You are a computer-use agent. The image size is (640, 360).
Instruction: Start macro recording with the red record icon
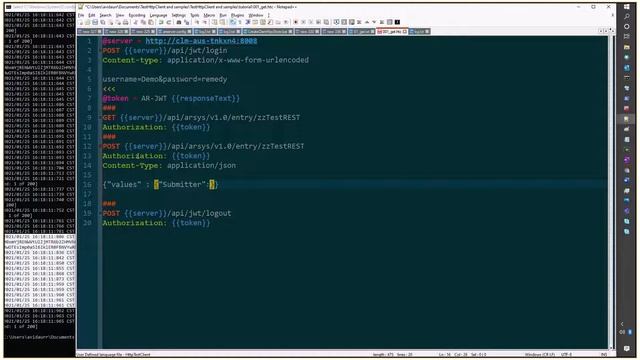296,22
